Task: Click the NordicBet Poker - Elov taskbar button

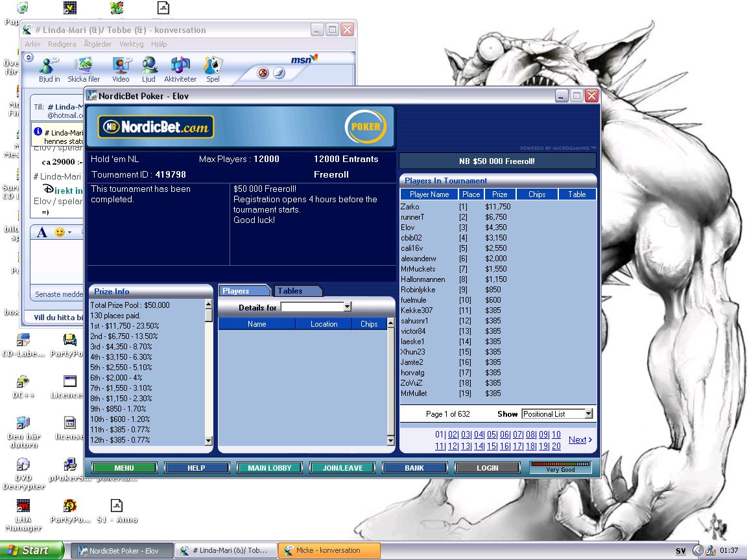Action: tap(123, 550)
